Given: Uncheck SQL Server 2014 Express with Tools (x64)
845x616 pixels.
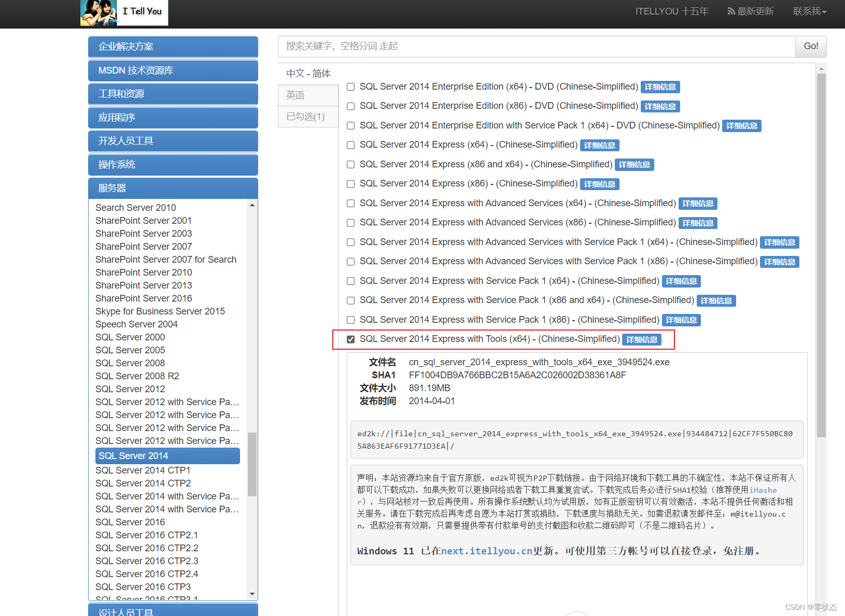Looking at the screenshot, I should pyautogui.click(x=351, y=339).
